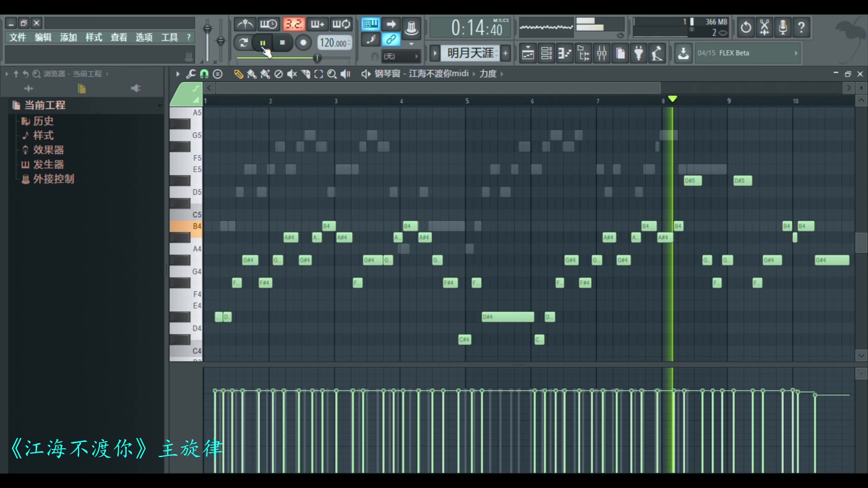This screenshot has width=868, height=488.
Task: Select the mute tool speaker icon
Action: click(292, 74)
